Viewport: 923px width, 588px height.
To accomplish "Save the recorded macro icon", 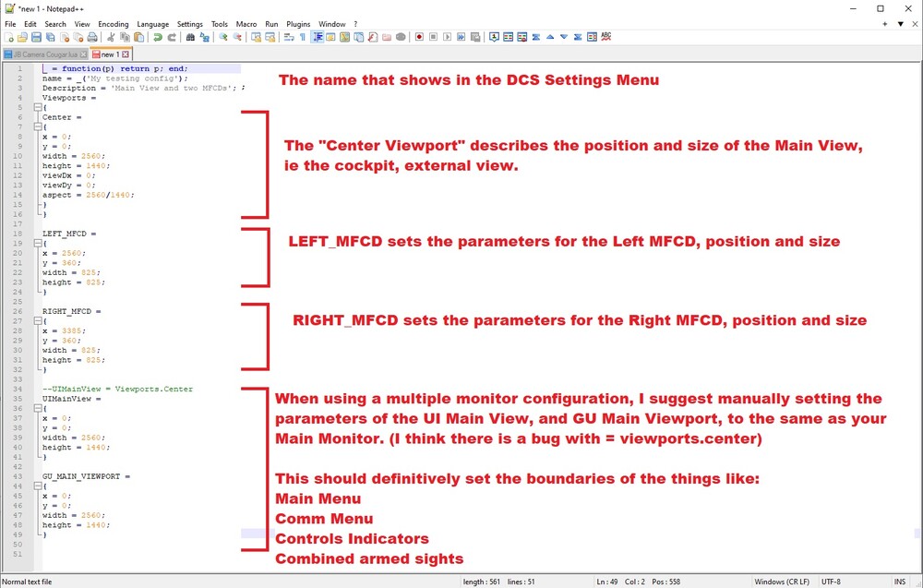I will 475,37.
